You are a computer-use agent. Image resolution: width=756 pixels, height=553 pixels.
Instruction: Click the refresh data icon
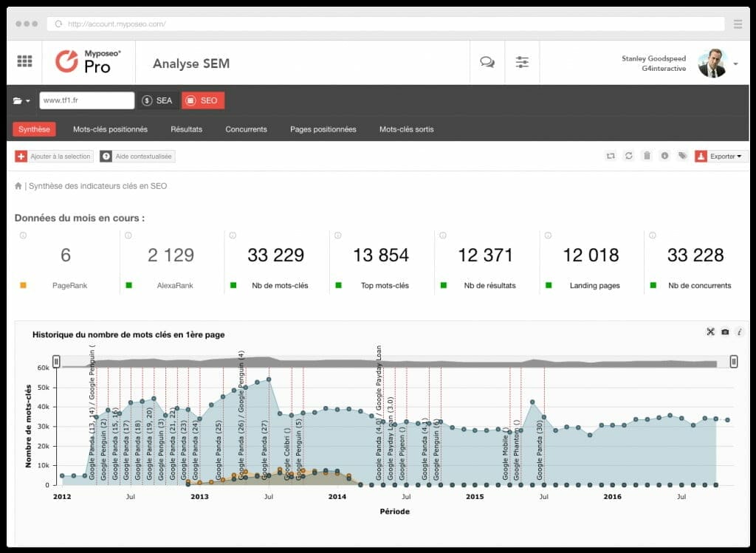628,156
